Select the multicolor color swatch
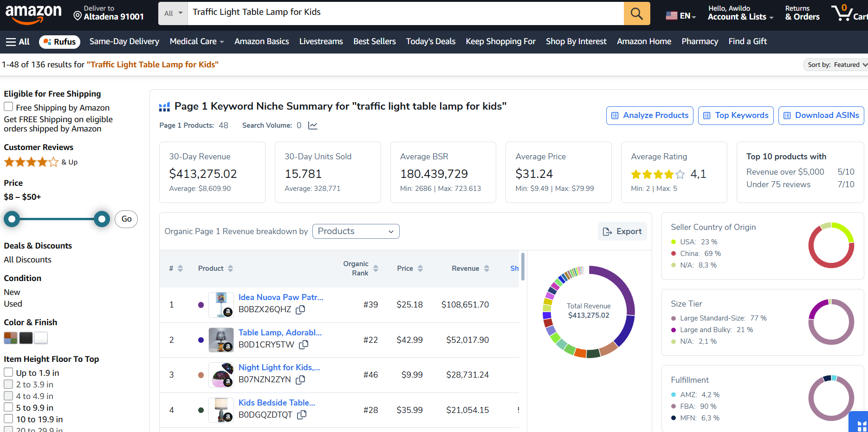 click(x=11, y=338)
